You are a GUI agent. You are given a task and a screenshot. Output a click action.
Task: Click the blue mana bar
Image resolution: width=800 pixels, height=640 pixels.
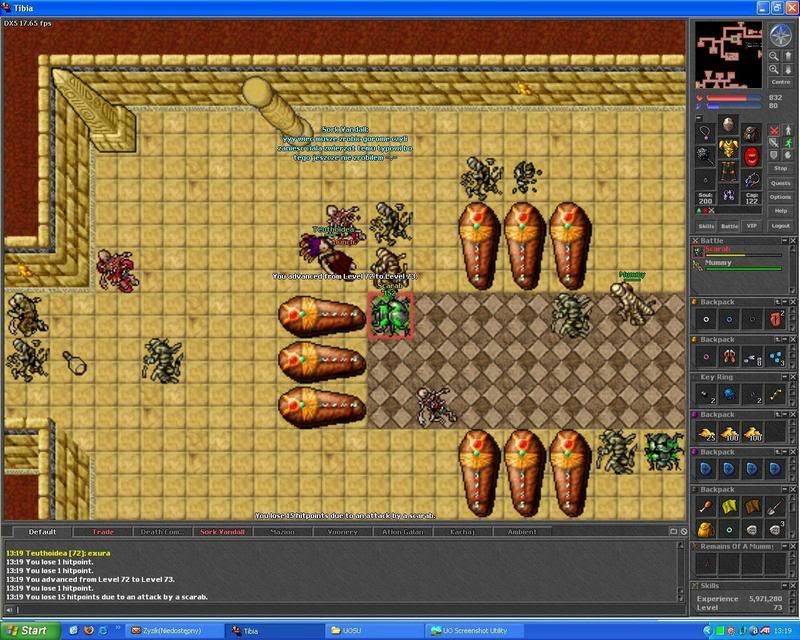click(x=733, y=106)
